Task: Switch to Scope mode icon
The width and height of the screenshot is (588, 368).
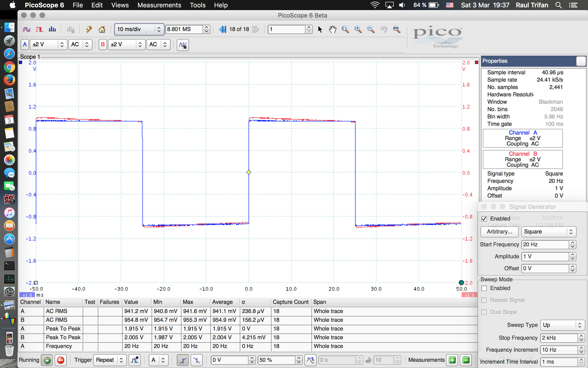Action: pos(26,29)
